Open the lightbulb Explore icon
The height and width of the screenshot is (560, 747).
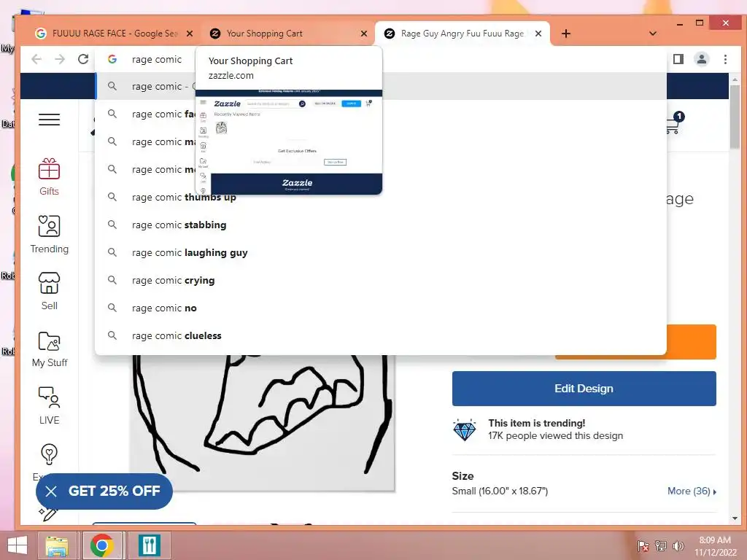pyautogui.click(x=49, y=454)
